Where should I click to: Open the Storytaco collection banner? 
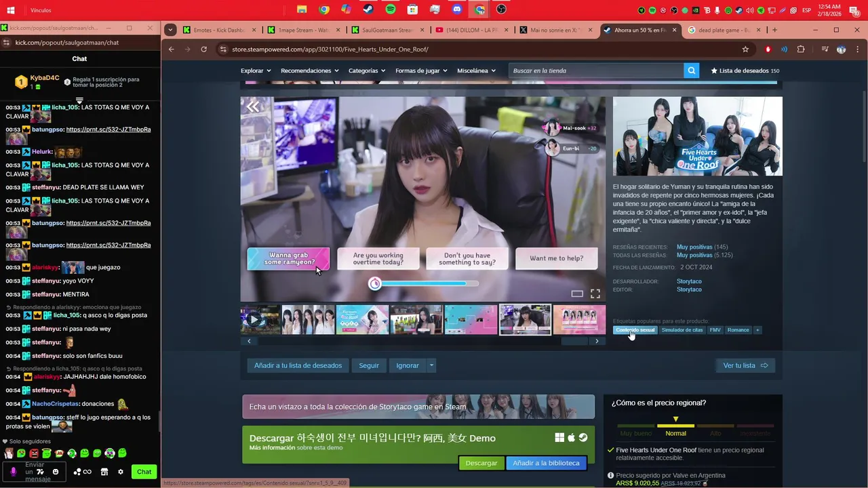point(418,407)
